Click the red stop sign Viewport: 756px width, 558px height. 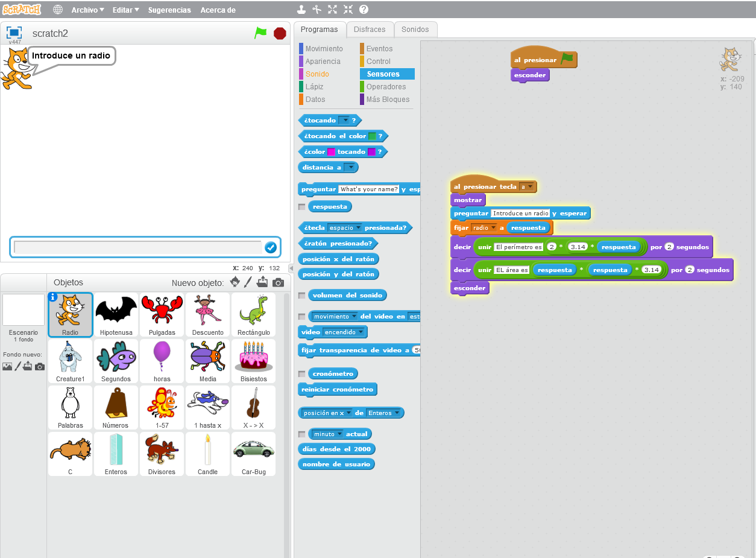[x=279, y=33]
